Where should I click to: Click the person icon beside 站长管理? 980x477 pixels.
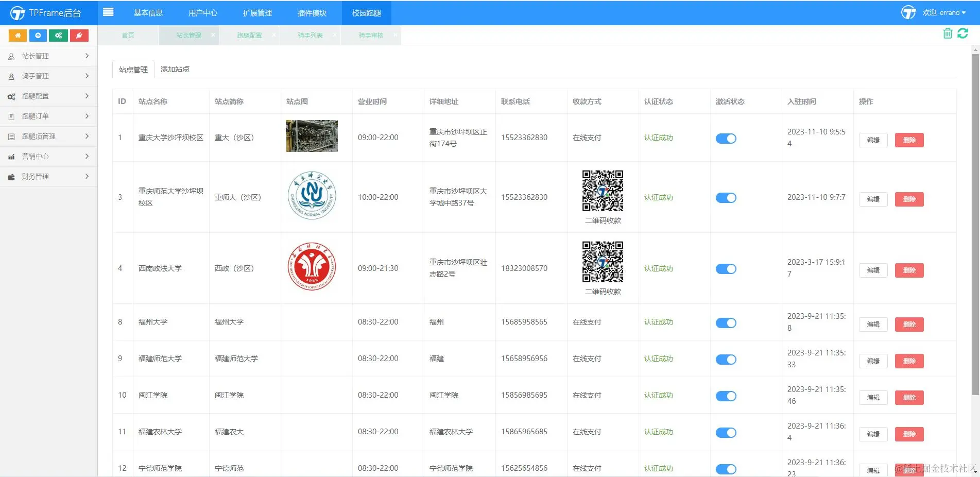11,56
